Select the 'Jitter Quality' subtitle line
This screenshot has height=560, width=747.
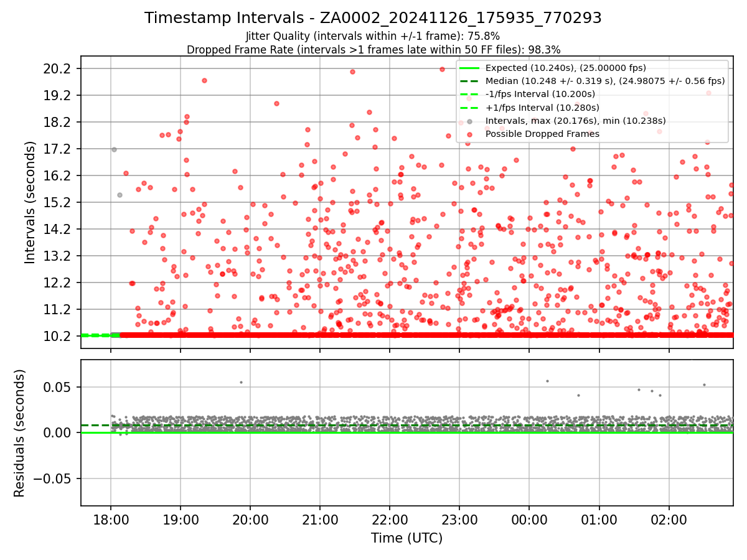(x=373, y=36)
